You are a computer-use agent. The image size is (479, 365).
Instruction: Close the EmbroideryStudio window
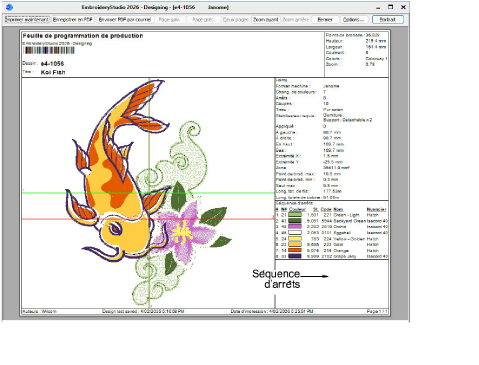pos(403,7)
